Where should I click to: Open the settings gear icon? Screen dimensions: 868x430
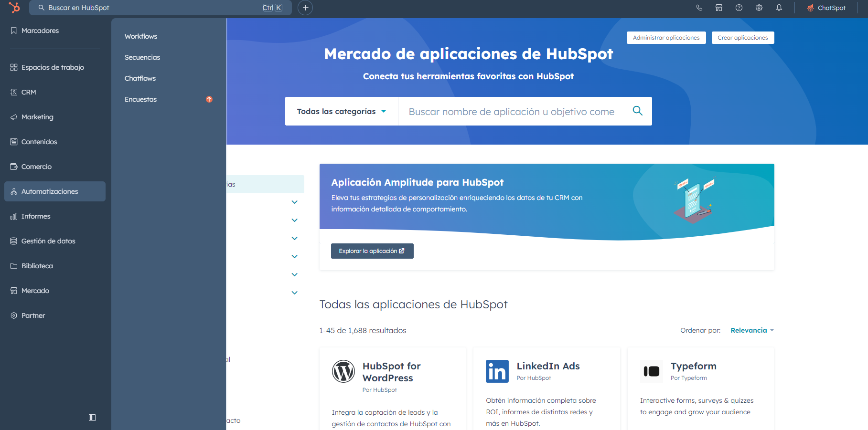(759, 8)
